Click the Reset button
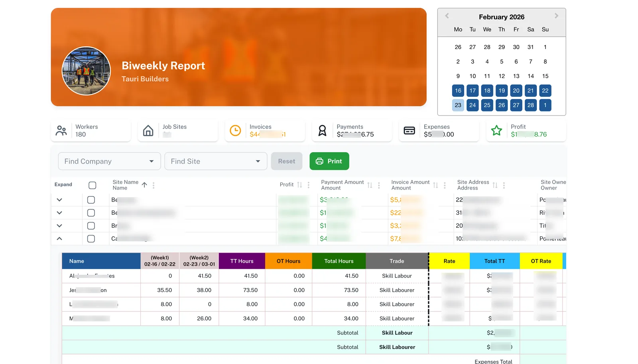638x364 pixels. (286, 161)
